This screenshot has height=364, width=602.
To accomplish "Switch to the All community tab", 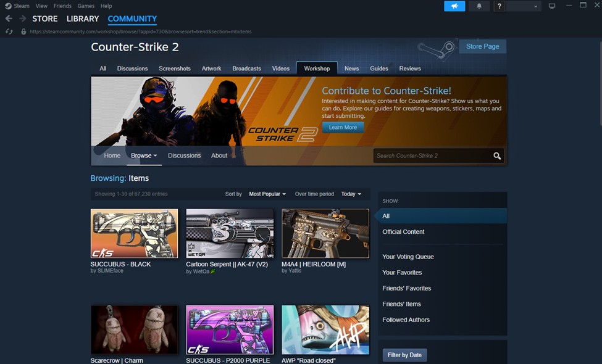I will click(103, 68).
